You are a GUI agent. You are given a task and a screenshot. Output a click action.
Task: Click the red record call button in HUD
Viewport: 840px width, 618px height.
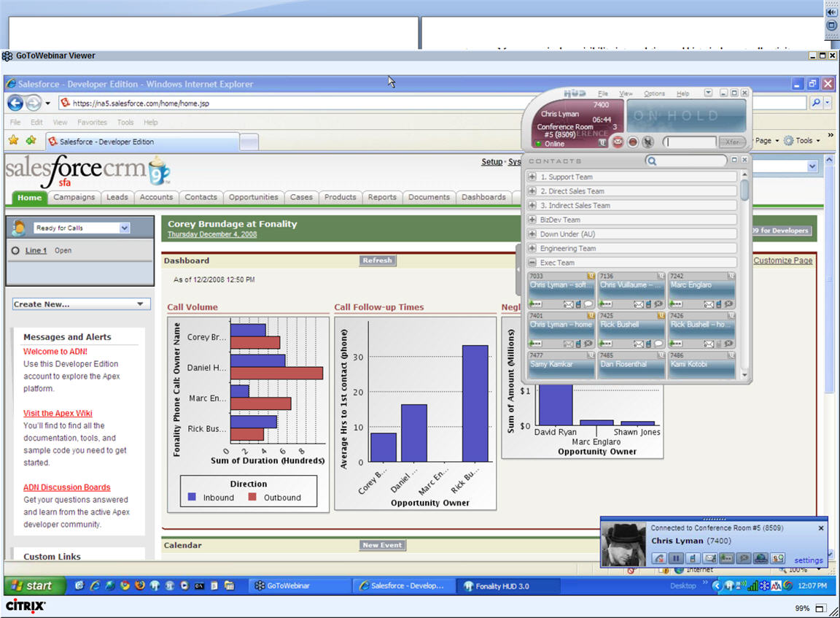[633, 142]
